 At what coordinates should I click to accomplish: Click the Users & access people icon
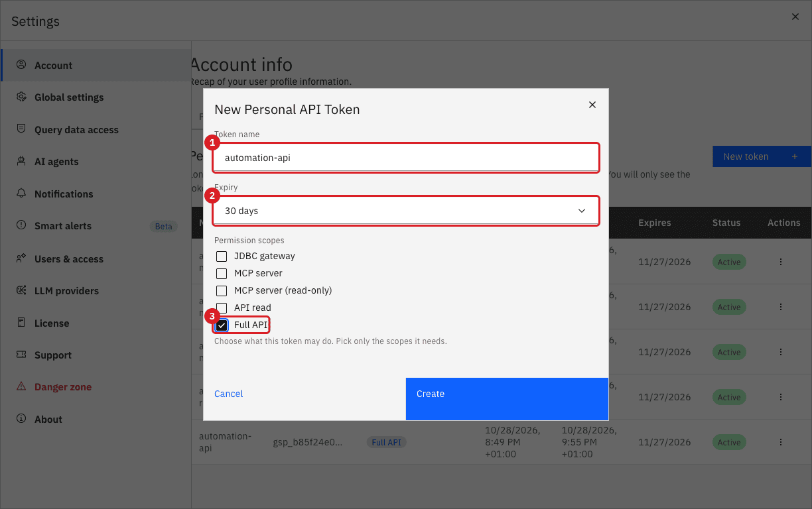[x=21, y=258]
